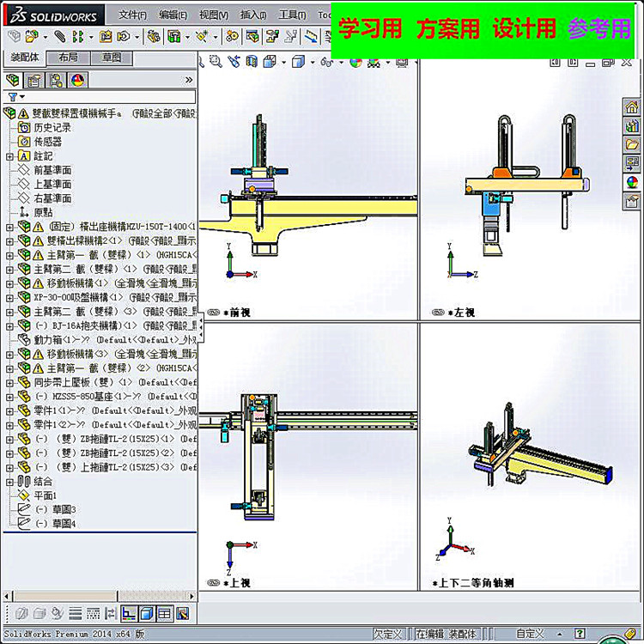Click the pencil image icon in bottom toolbar
The height and width of the screenshot is (644, 644).
(182, 614)
